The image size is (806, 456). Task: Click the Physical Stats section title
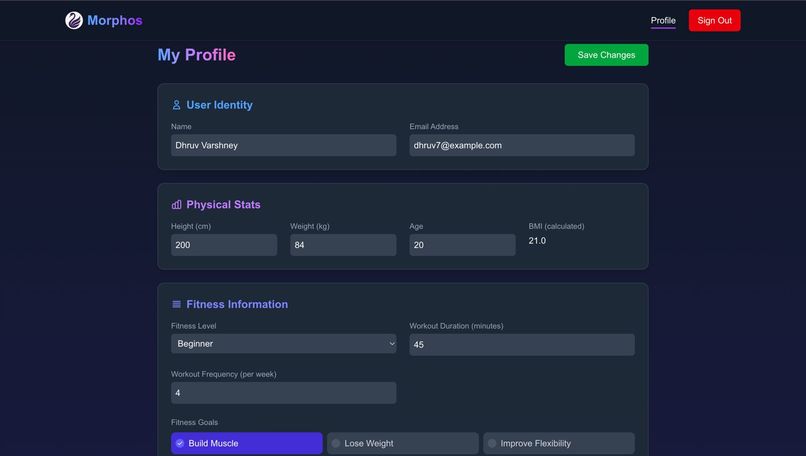click(223, 205)
